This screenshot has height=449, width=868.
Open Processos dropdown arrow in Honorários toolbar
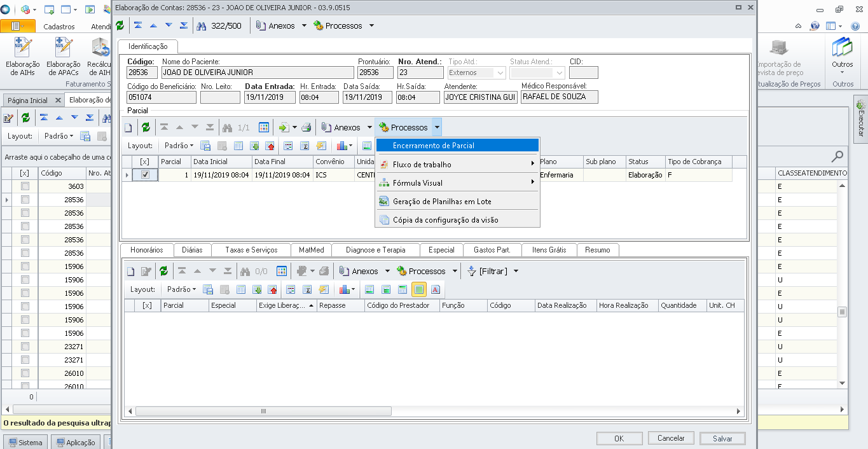coord(455,271)
